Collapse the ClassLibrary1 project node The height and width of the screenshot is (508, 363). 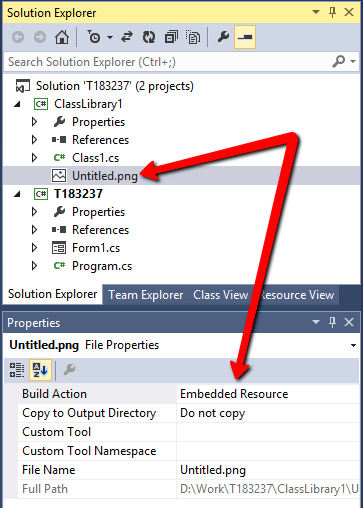pyautogui.click(x=17, y=104)
